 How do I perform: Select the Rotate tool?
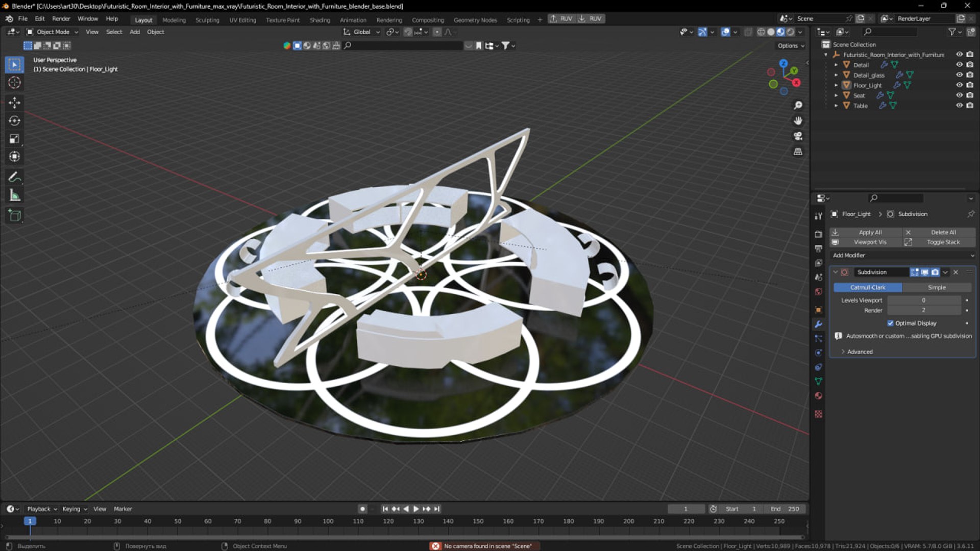14,121
